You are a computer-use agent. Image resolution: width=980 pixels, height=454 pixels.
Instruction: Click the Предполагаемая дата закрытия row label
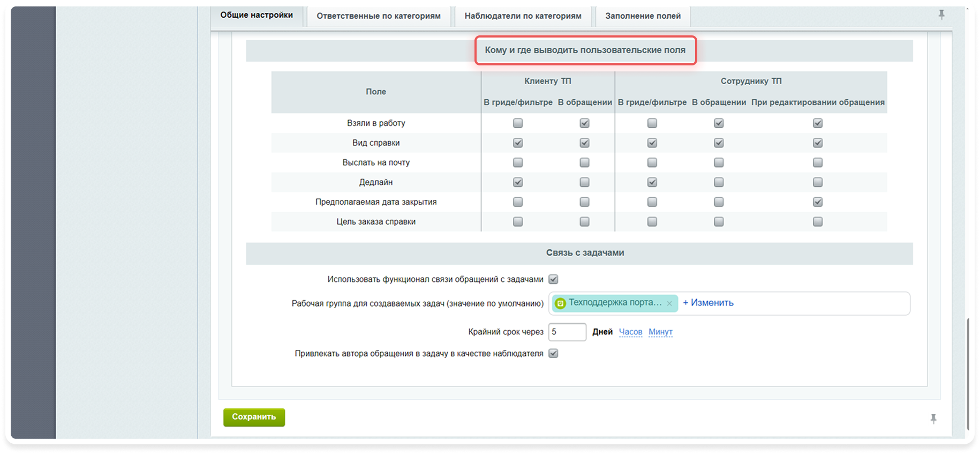click(376, 202)
